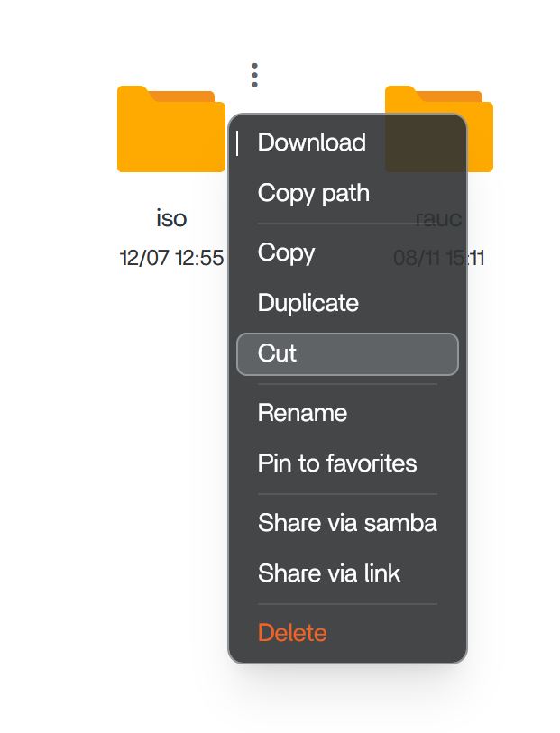Choose Share via link option

(x=328, y=573)
